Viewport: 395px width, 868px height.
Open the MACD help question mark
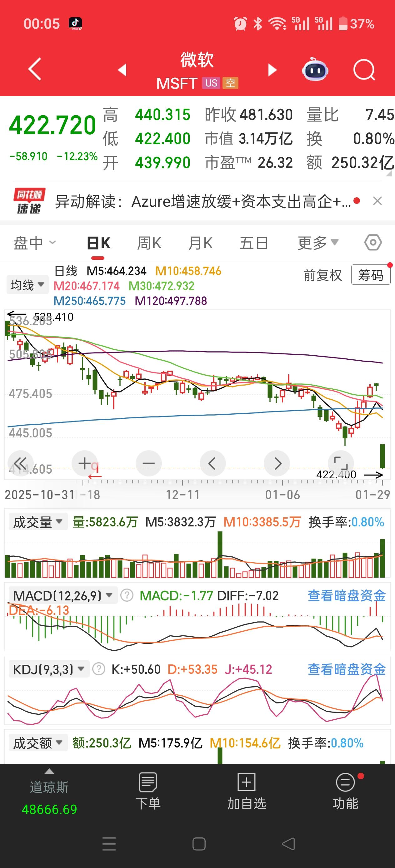point(127,595)
